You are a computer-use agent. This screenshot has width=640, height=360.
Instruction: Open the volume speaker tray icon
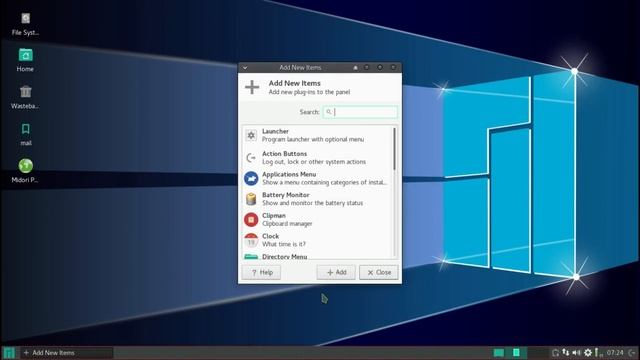[576, 353]
